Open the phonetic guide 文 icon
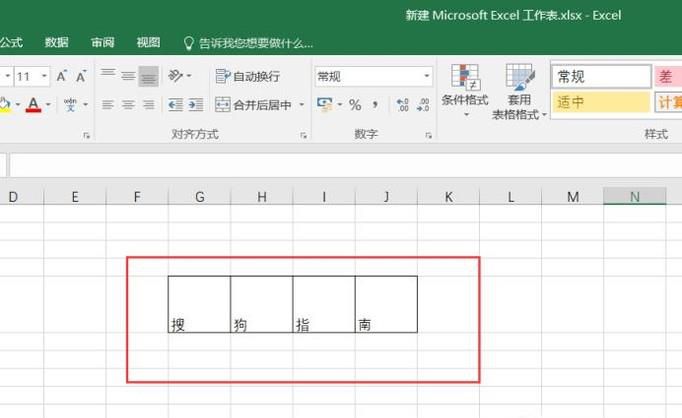 pos(70,105)
